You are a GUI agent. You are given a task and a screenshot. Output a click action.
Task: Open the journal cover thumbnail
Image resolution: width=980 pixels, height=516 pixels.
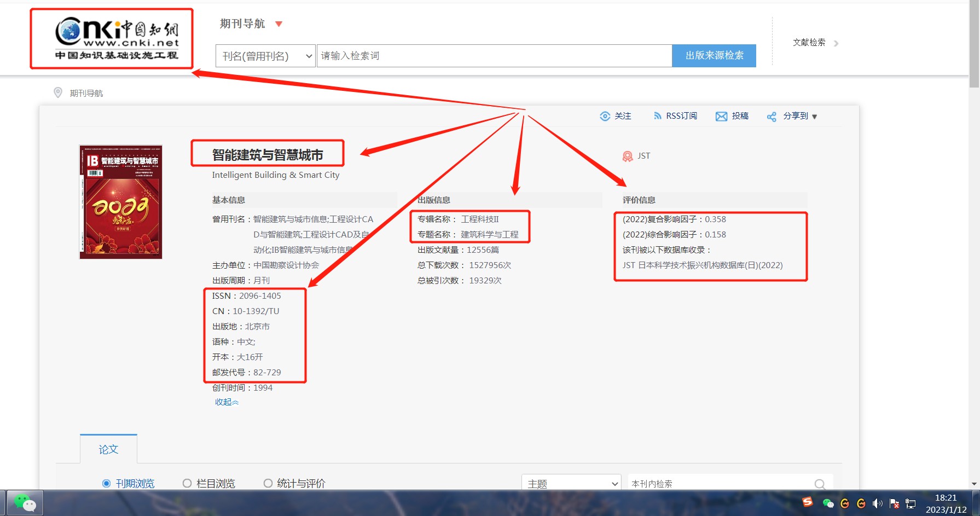pyautogui.click(x=121, y=202)
